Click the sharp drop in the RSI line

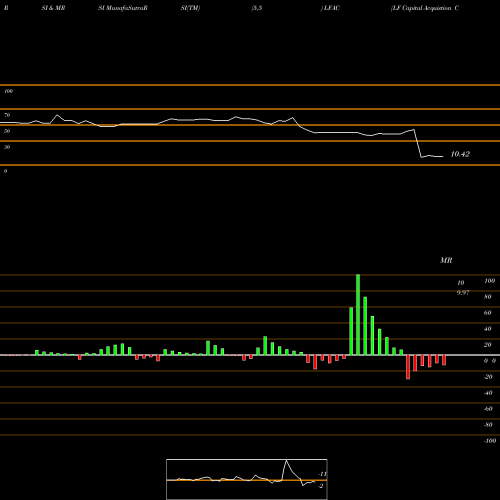tap(418, 143)
